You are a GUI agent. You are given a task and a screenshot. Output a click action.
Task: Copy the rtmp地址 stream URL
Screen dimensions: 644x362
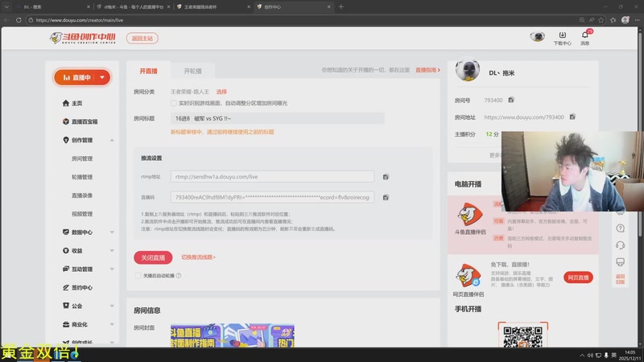[386, 177]
